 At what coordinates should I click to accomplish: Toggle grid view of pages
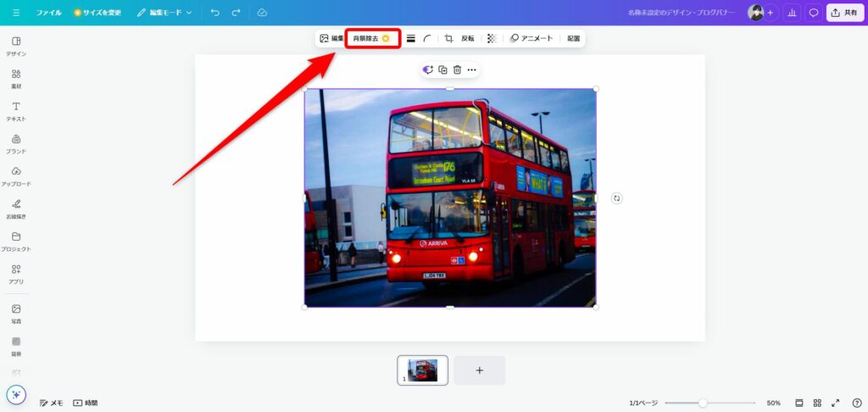pyautogui.click(x=817, y=403)
